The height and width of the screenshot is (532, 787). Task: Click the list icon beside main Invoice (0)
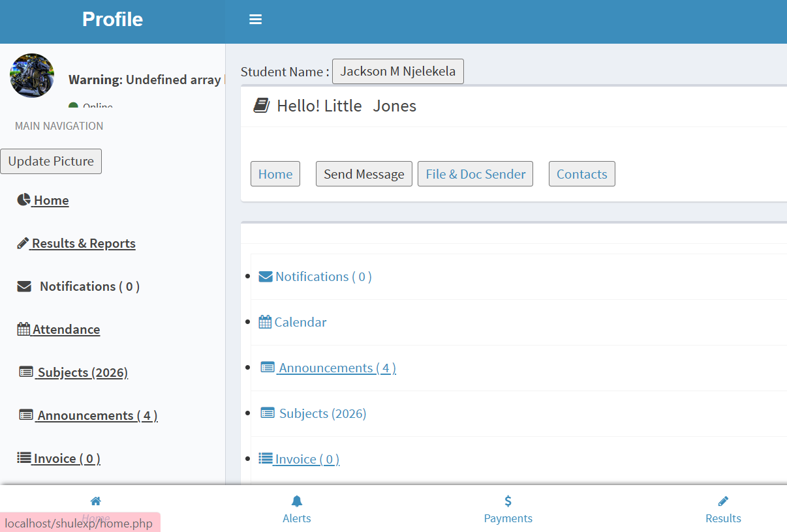coord(266,458)
